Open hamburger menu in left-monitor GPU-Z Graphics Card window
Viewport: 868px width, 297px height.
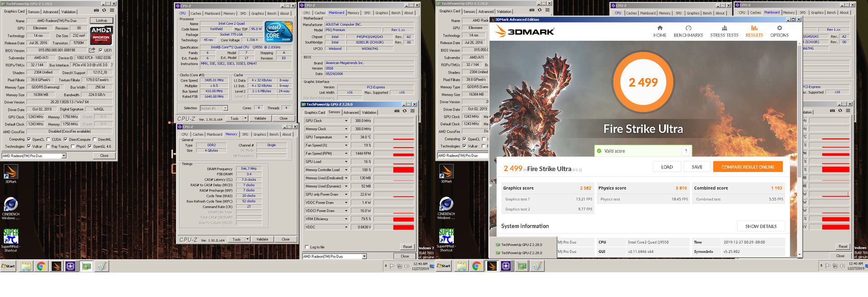click(x=112, y=10)
